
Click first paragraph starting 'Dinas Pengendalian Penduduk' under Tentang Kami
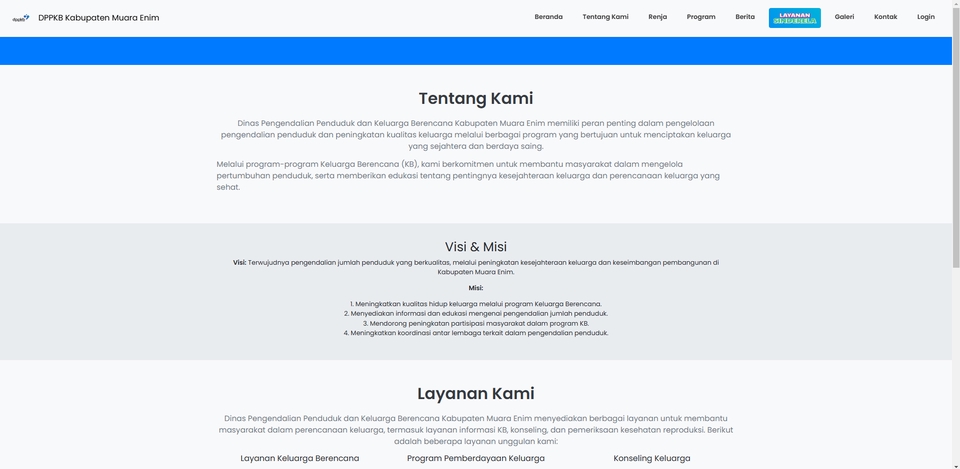click(x=476, y=135)
